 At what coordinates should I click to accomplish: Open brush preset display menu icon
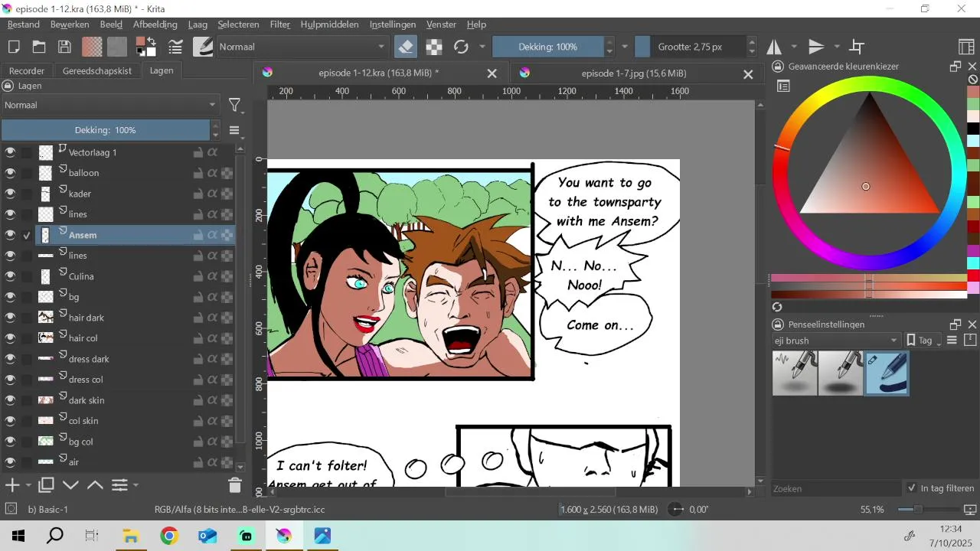click(x=952, y=341)
